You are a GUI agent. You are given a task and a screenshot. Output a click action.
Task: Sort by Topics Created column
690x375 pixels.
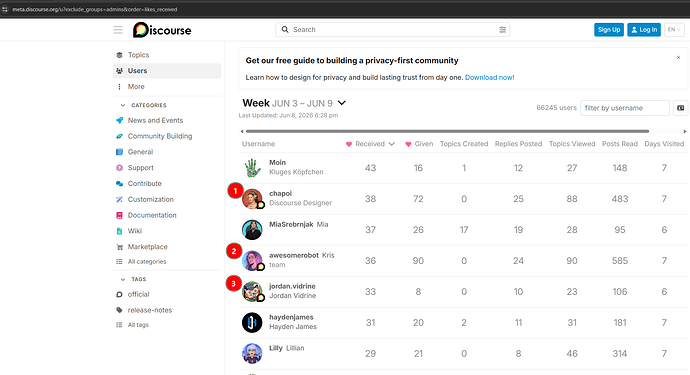click(x=464, y=144)
